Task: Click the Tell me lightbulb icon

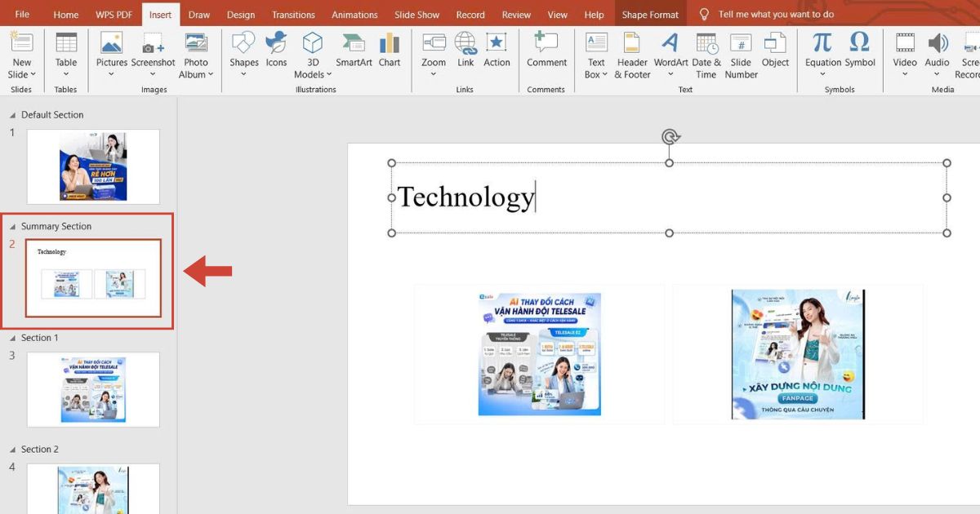Action: [704, 15]
